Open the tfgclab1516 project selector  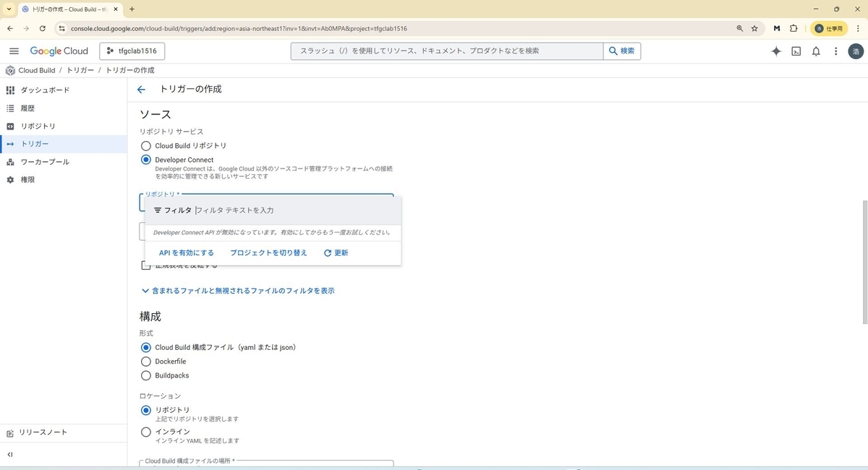click(x=132, y=51)
